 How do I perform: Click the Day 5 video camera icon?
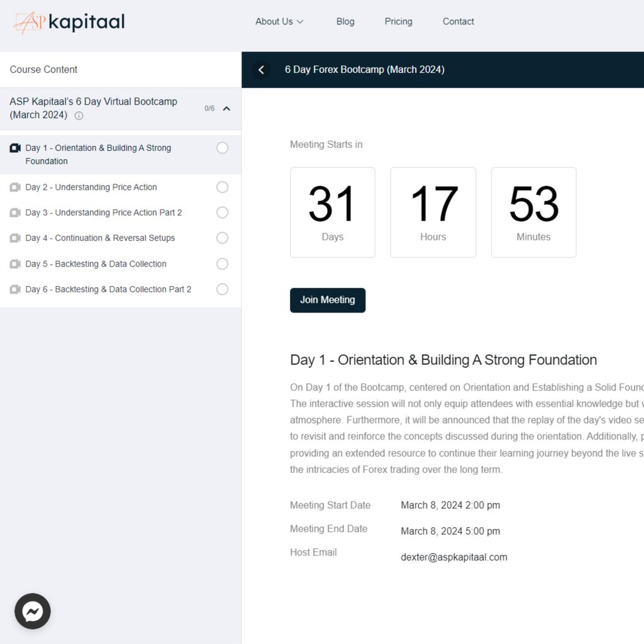click(15, 264)
